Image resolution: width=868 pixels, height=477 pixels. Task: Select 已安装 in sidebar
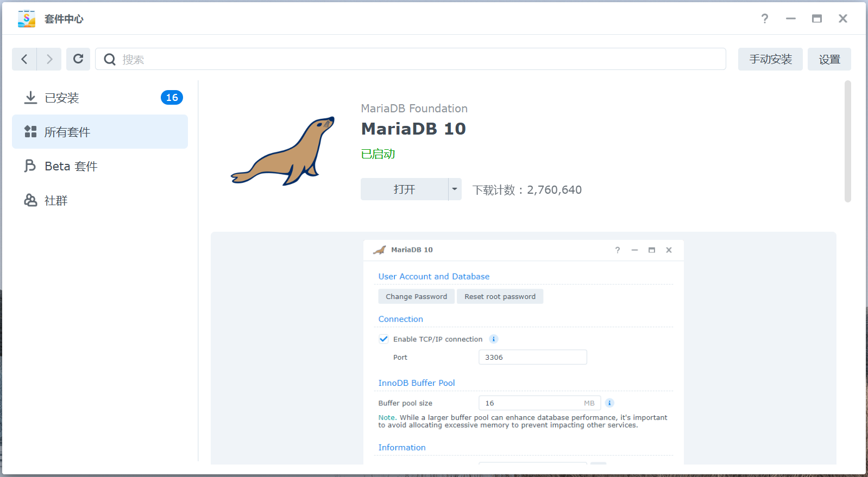click(100, 98)
